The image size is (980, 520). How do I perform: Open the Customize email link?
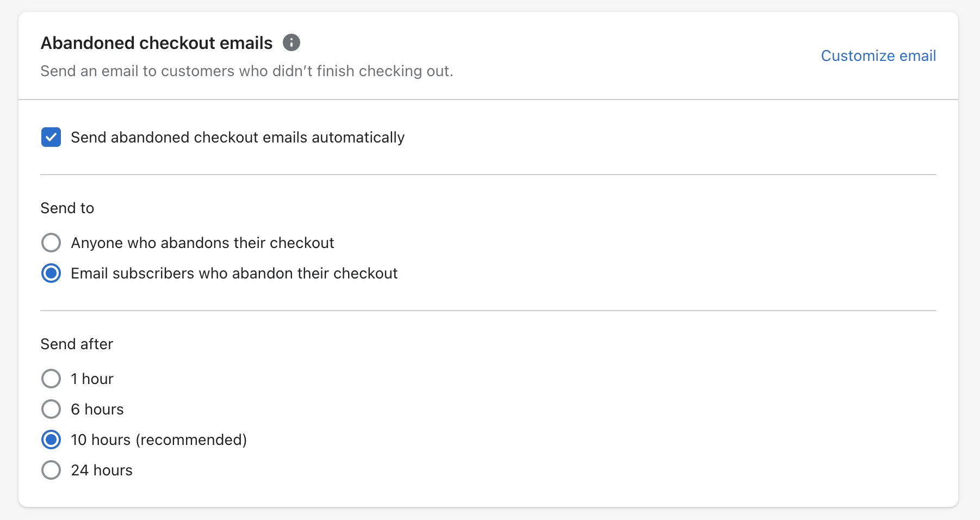878,55
